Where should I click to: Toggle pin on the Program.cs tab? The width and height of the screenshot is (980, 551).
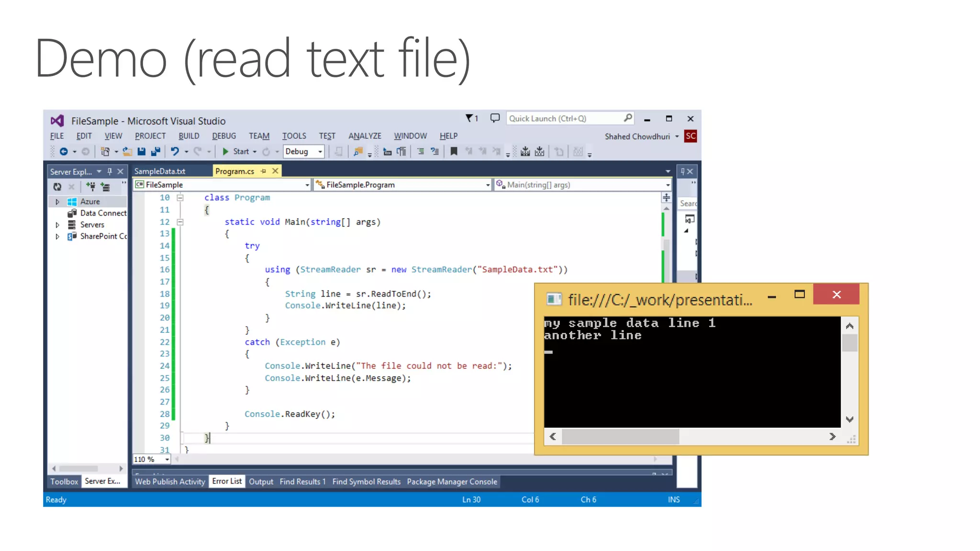[x=264, y=171]
